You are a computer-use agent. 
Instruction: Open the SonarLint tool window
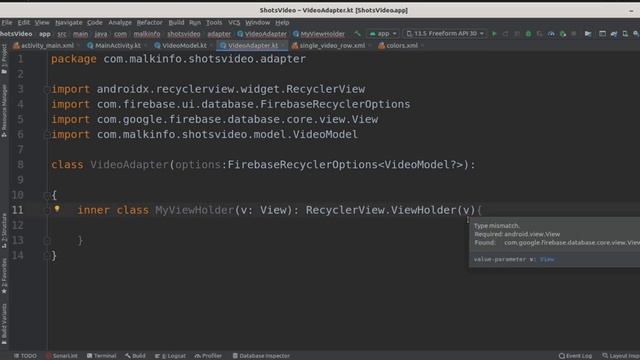point(62,356)
